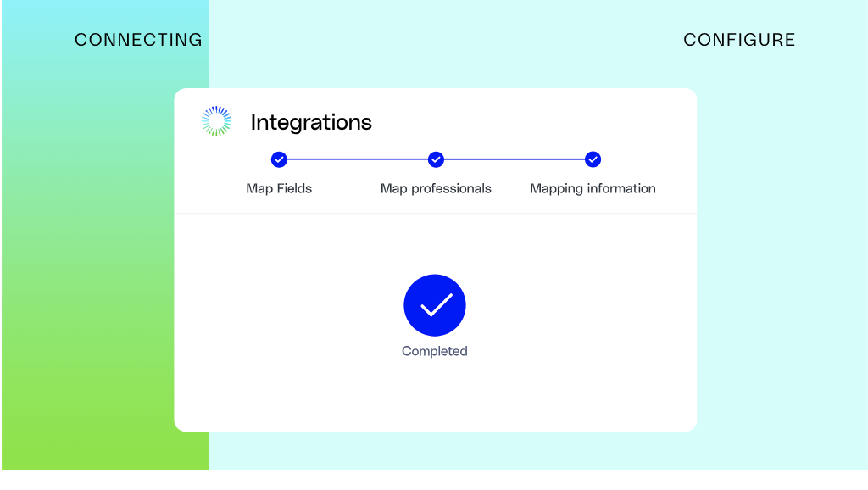Switch to the CONNECTING section
868x490 pixels.
[138, 39]
